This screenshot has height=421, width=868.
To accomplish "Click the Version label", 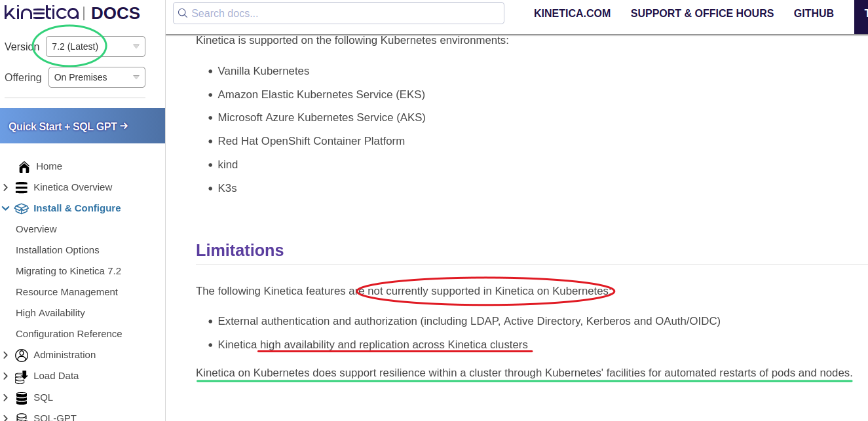I will [x=22, y=47].
